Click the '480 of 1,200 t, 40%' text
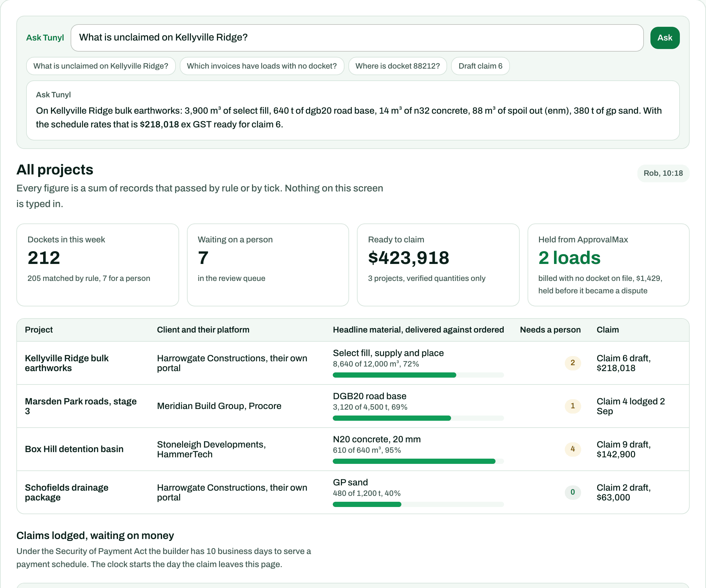 tap(366, 493)
